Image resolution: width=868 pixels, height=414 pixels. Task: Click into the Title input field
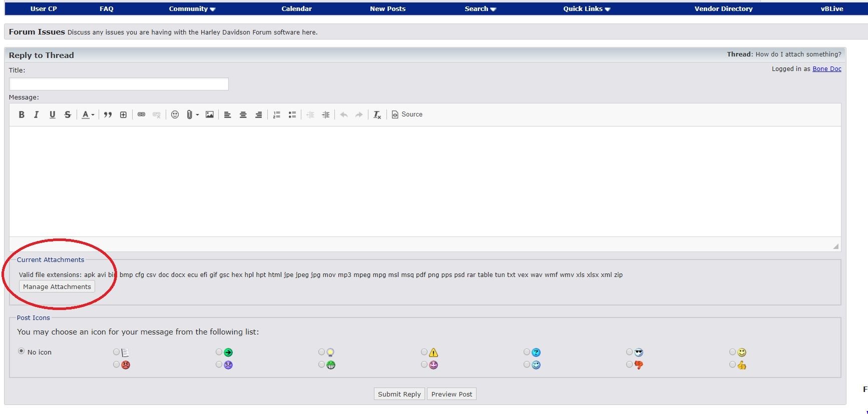point(119,84)
